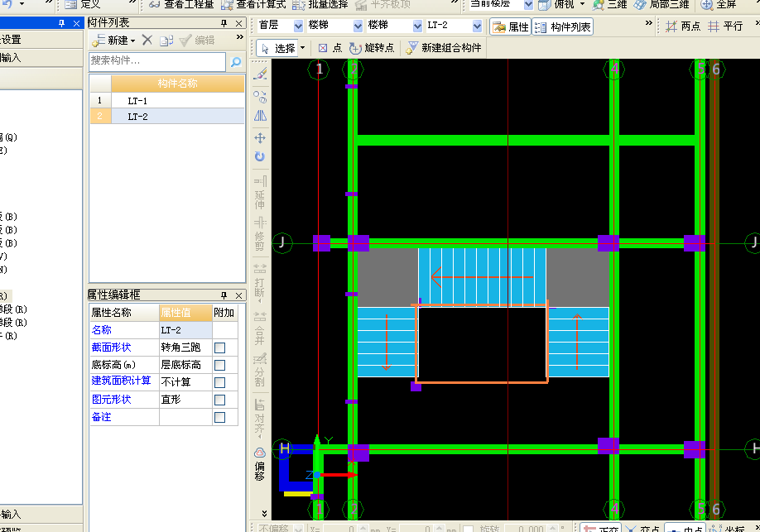Click 批量选择 batch select tool
The width and height of the screenshot is (760, 532).
pos(320,4)
